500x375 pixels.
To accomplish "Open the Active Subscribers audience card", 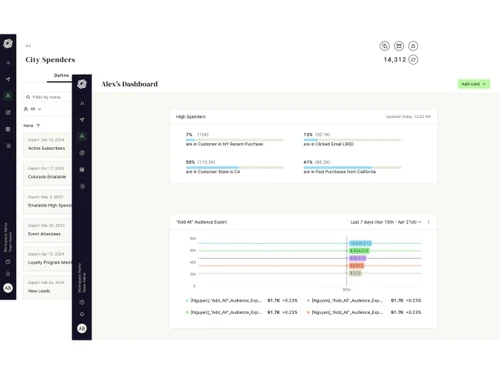I will [x=48, y=144].
